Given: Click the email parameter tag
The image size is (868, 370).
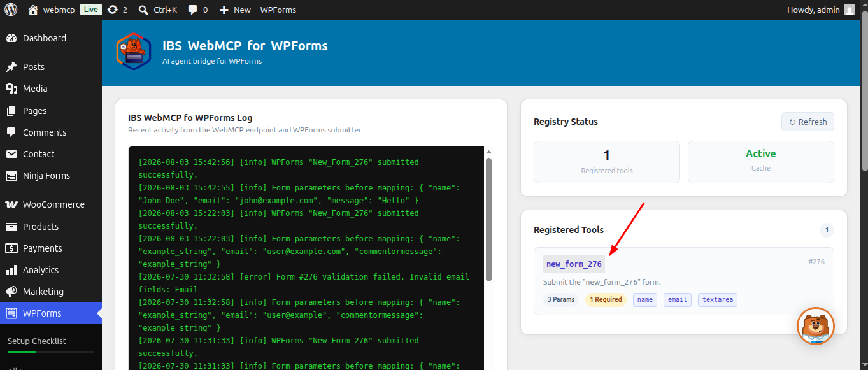Looking at the screenshot, I should pos(678,299).
